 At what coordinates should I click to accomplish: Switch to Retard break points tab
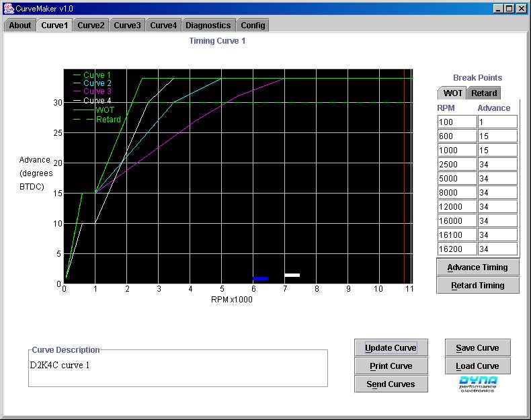pos(483,93)
